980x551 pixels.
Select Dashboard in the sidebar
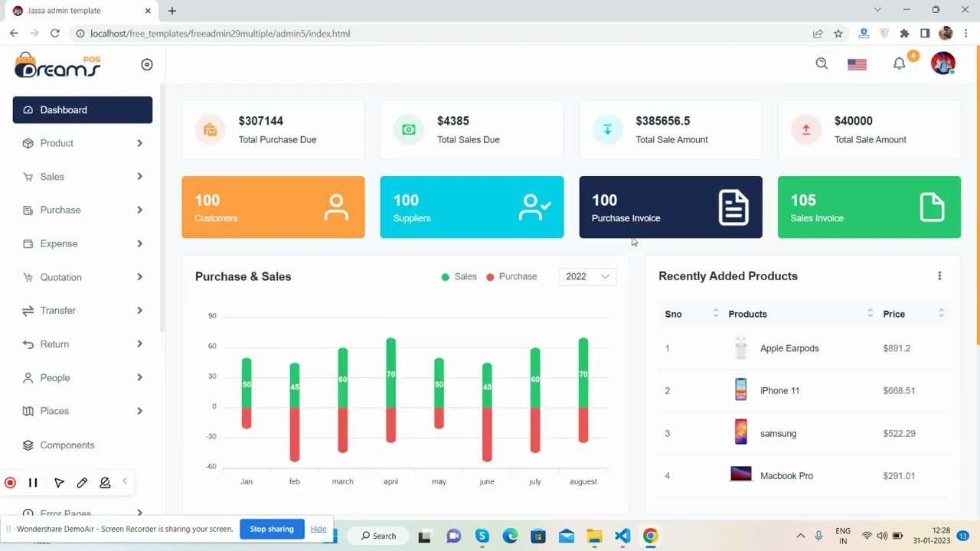(x=83, y=109)
